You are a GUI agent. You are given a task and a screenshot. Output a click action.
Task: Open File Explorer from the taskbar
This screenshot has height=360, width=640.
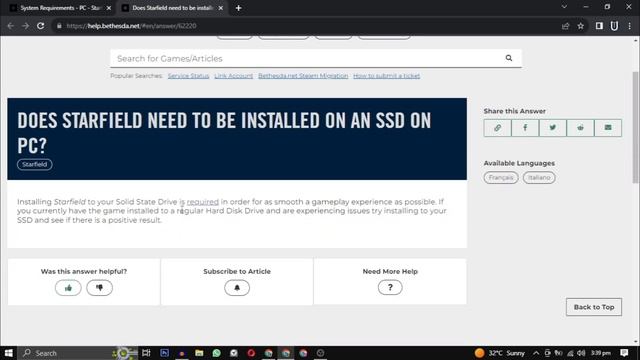pyautogui.click(x=199, y=353)
